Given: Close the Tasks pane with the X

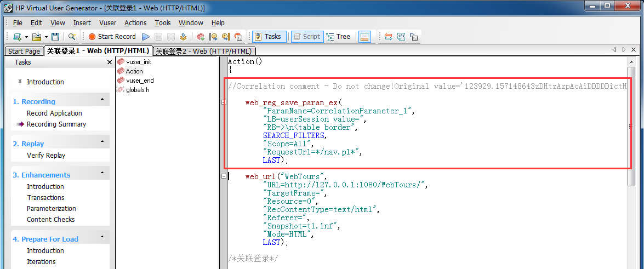Looking at the screenshot, I should (x=109, y=62).
